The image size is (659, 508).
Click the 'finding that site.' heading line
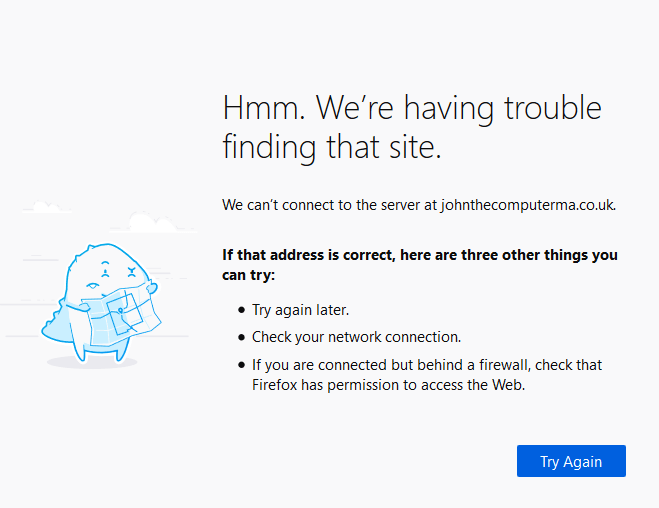[332, 147]
